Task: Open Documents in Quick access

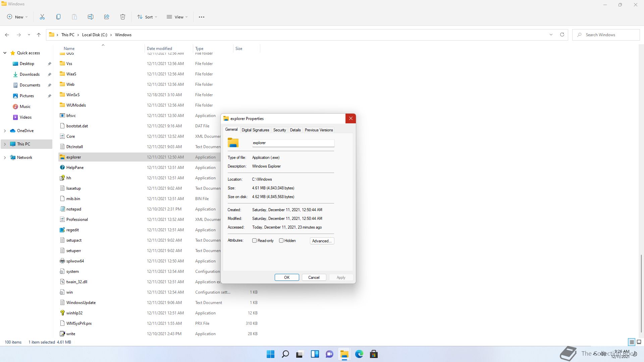Action: 30,85
